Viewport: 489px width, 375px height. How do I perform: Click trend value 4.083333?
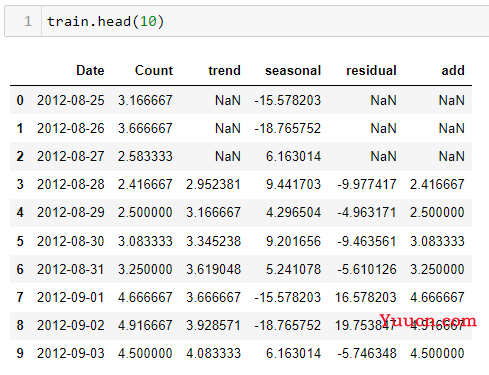213,353
